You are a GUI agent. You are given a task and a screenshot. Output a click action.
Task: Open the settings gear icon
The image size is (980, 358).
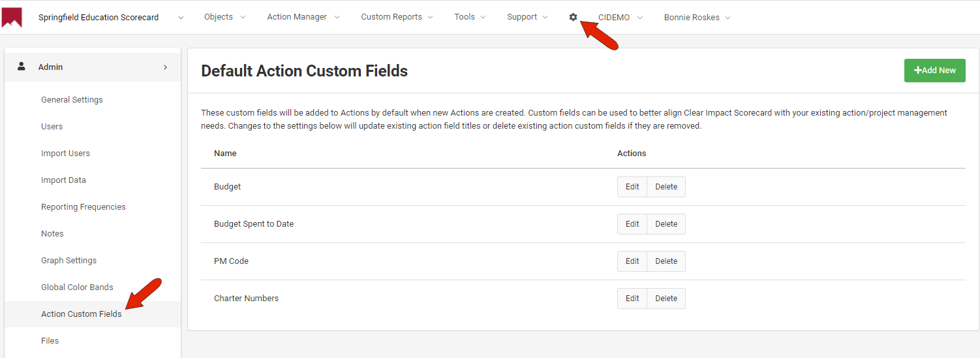[573, 17]
